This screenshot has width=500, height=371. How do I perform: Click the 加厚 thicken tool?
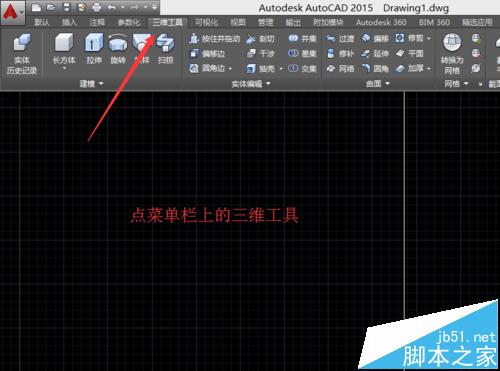tap(409, 69)
